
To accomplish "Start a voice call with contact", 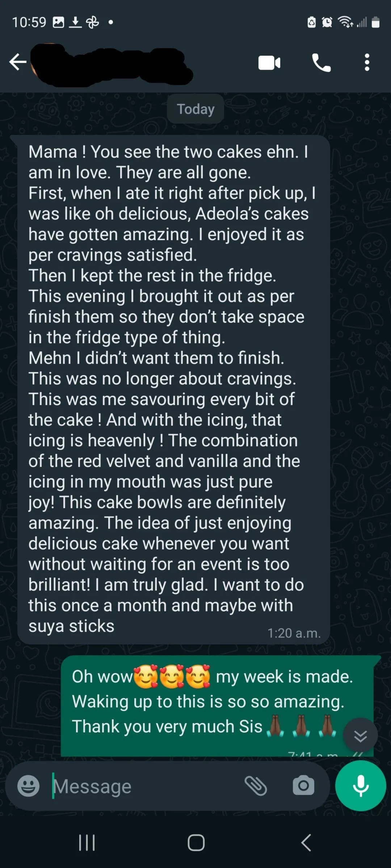I will (x=321, y=63).
